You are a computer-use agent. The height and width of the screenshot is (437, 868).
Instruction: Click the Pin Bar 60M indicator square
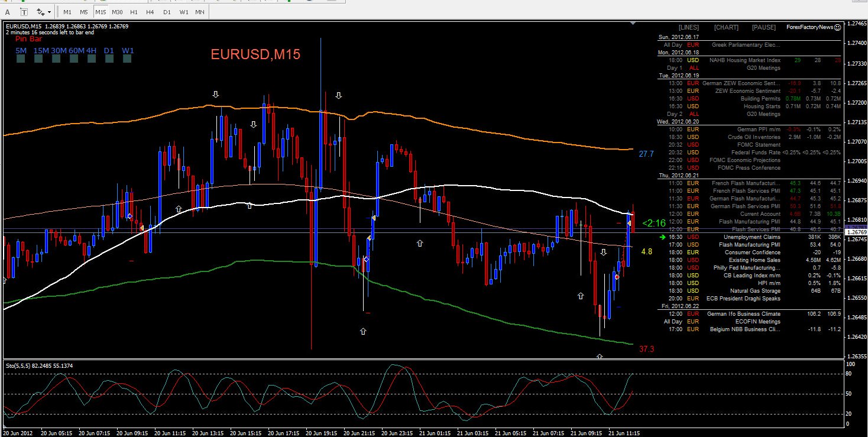74,60
